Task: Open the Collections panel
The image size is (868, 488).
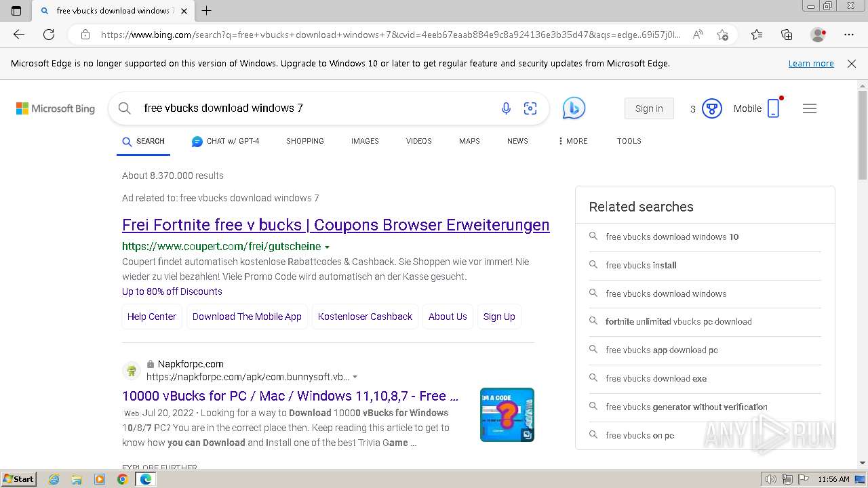Action: point(787,35)
